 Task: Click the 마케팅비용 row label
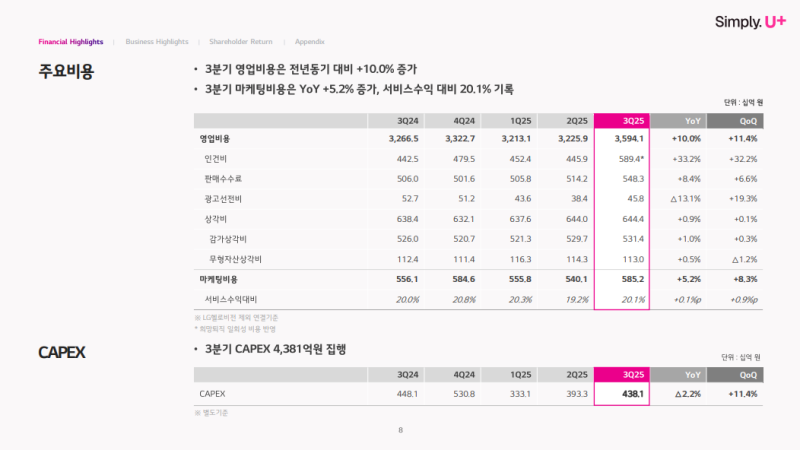(x=218, y=279)
